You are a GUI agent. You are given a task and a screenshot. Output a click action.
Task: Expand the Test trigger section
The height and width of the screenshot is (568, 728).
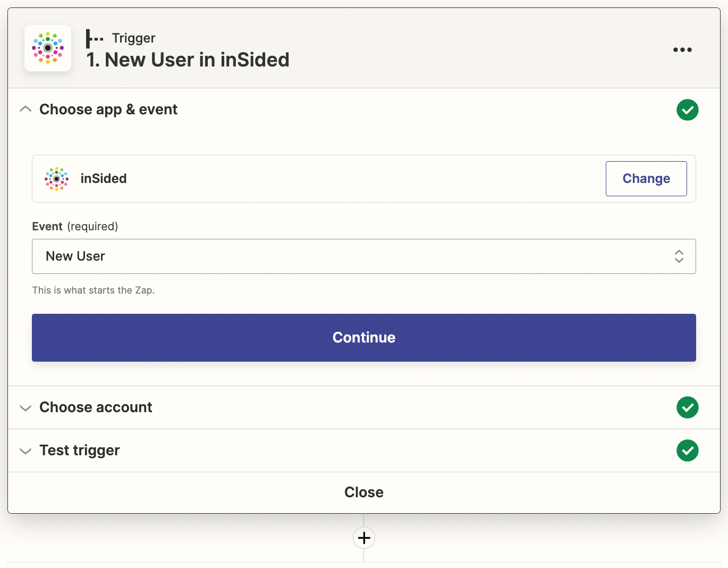pyautogui.click(x=25, y=451)
